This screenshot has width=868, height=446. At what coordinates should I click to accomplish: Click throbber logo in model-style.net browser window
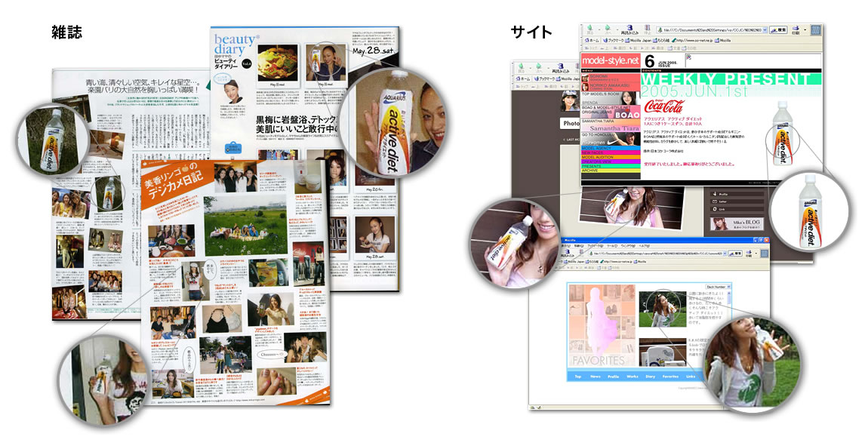(816, 30)
